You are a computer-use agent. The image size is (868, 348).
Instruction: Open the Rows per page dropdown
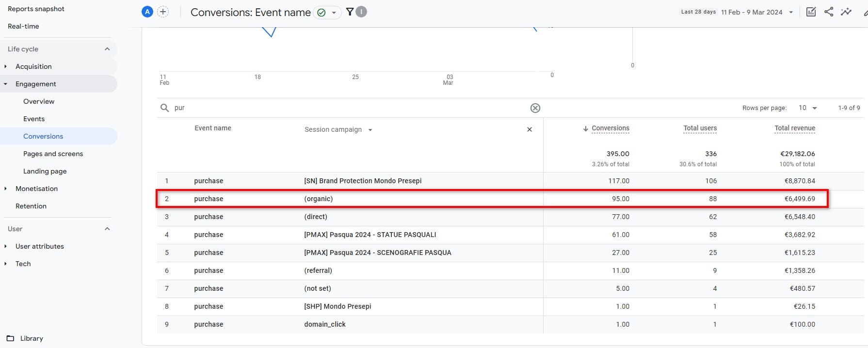point(807,108)
